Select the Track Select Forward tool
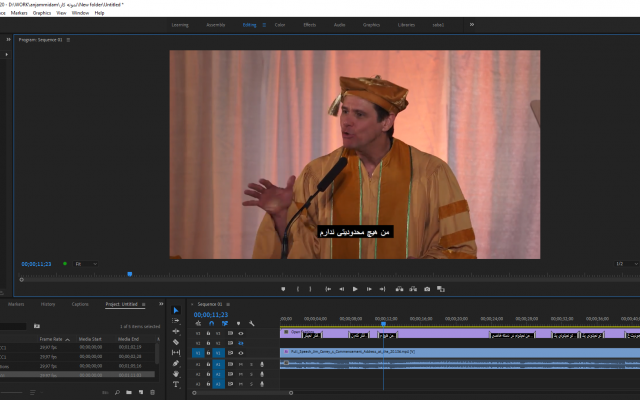Screen dimensions: 640x400 coord(176,321)
